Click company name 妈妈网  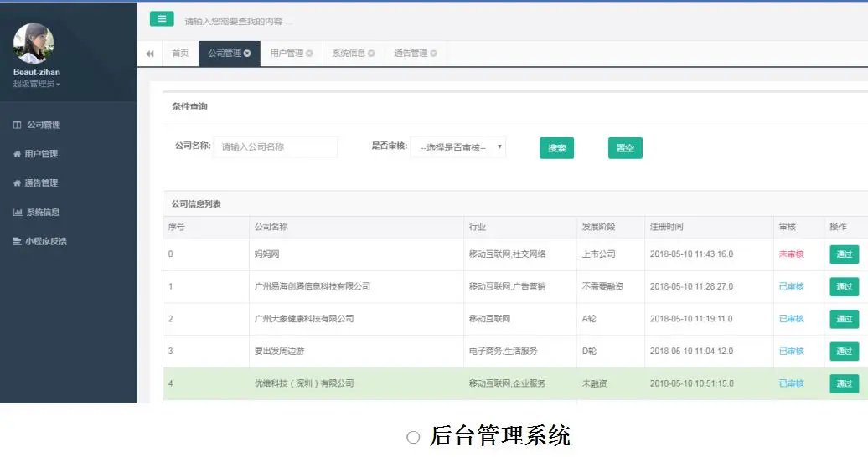(x=266, y=254)
